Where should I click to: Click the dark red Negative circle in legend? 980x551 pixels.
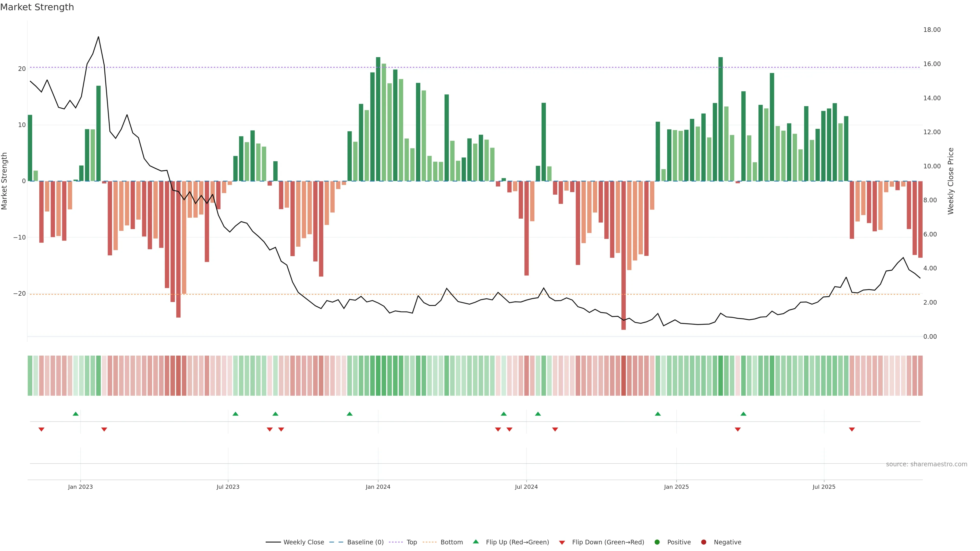point(703,542)
